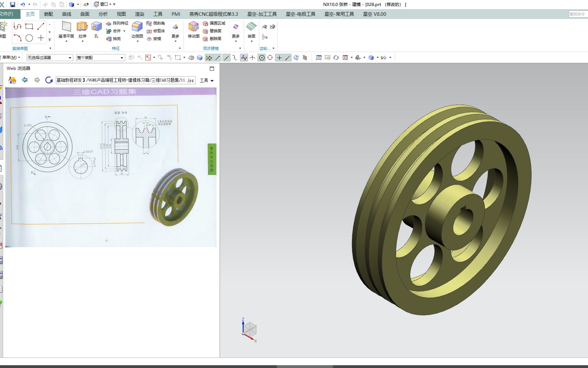Open the 菜单(M) menu dropdown

[x=11, y=58]
